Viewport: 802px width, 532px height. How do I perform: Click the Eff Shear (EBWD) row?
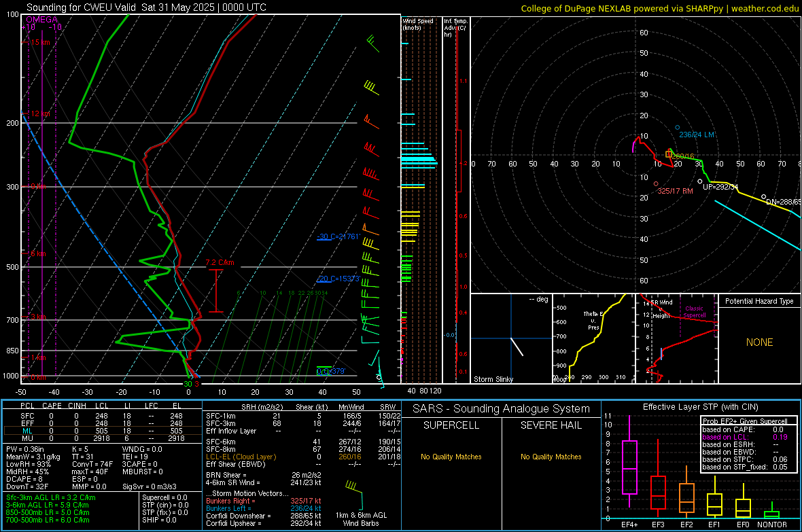coord(303,464)
